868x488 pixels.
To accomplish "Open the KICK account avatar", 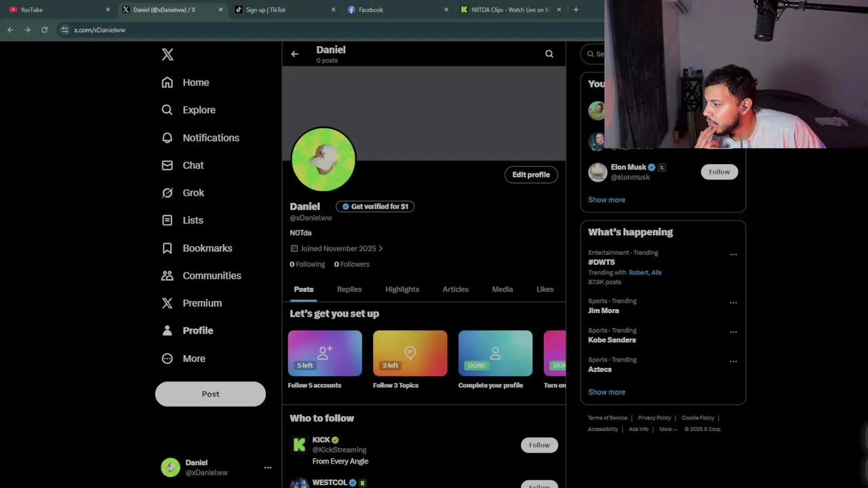I will (x=299, y=445).
